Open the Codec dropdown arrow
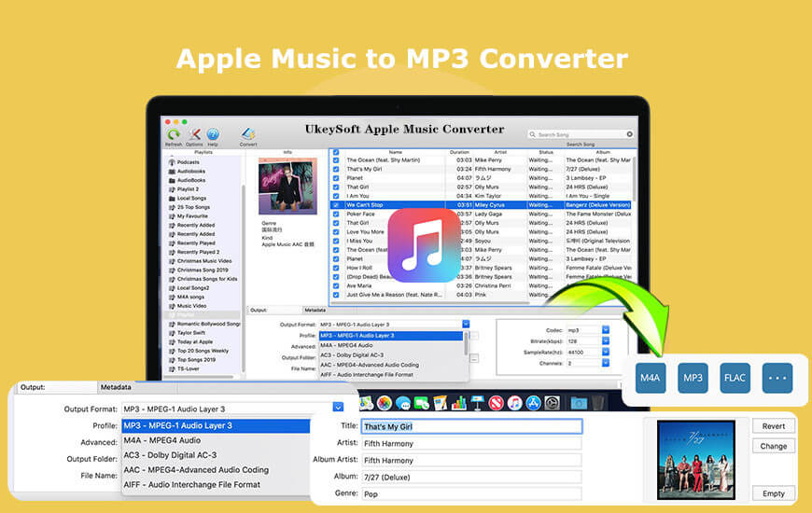Screen dimensions: 812x513 tap(606, 330)
